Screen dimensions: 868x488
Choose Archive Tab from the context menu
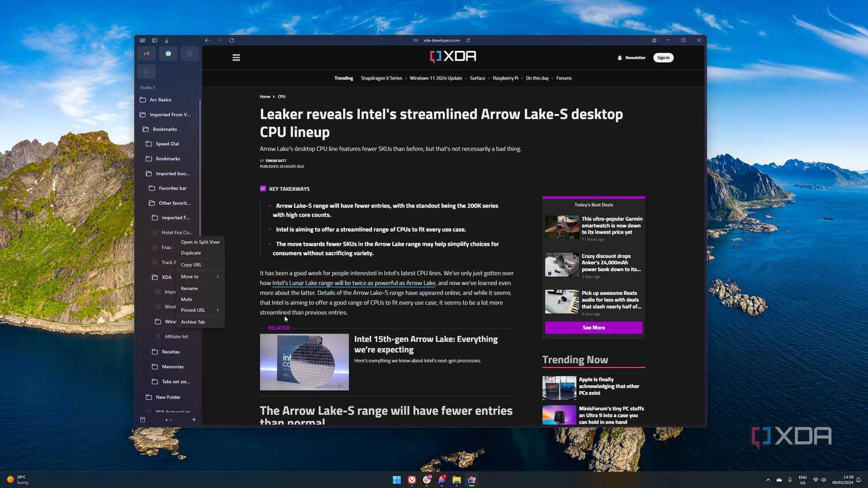[x=200, y=322]
